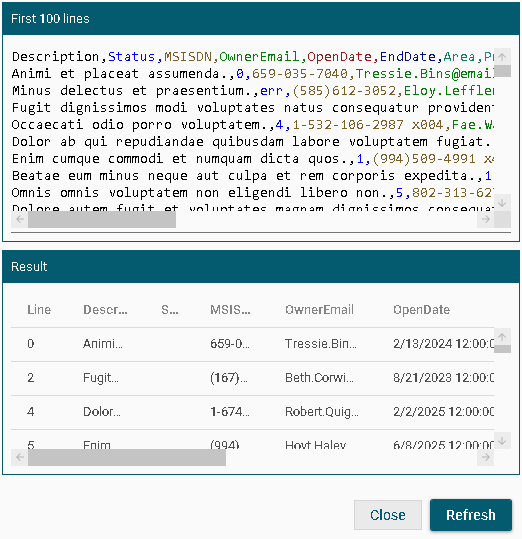
Task: Left scroll arrow in Result table
Action: click(x=20, y=457)
